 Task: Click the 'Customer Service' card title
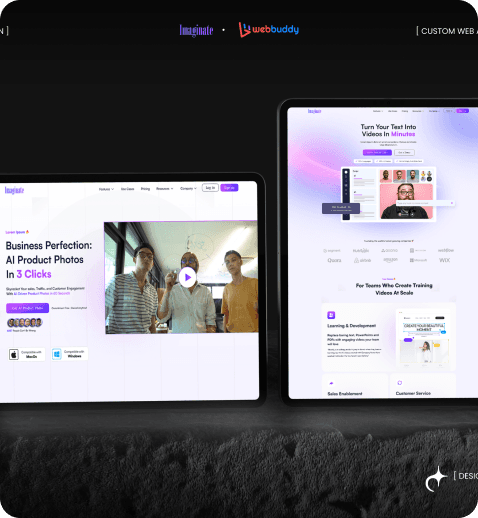pyautogui.click(x=413, y=393)
